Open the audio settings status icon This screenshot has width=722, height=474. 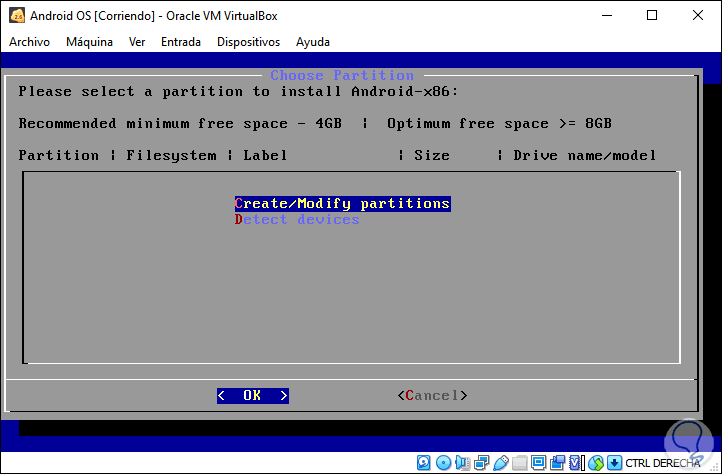(x=462, y=462)
